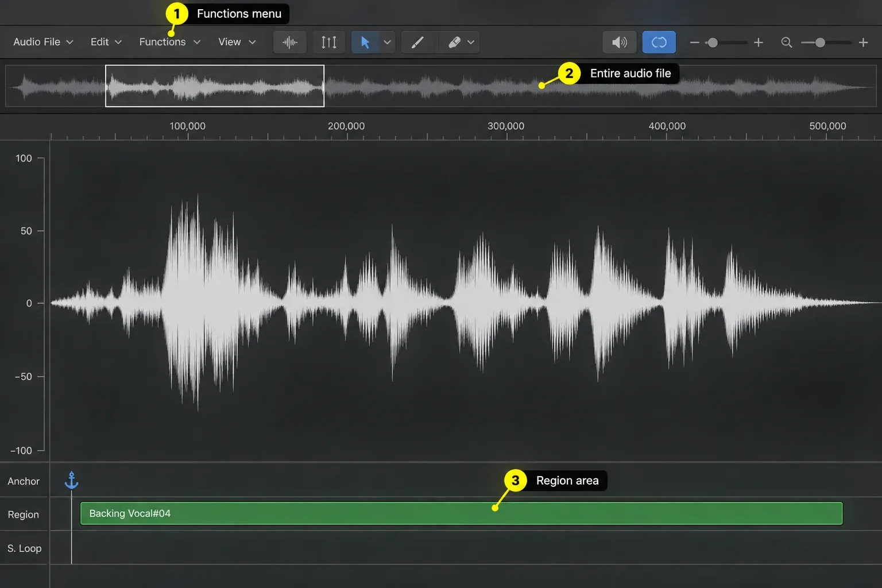Expand the pointer tool dropdown arrow

(387, 42)
